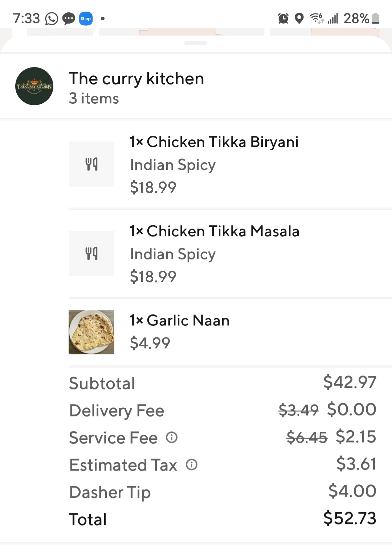Tap Shop app notification icon
This screenshot has height=558, width=392.
pos(86,19)
